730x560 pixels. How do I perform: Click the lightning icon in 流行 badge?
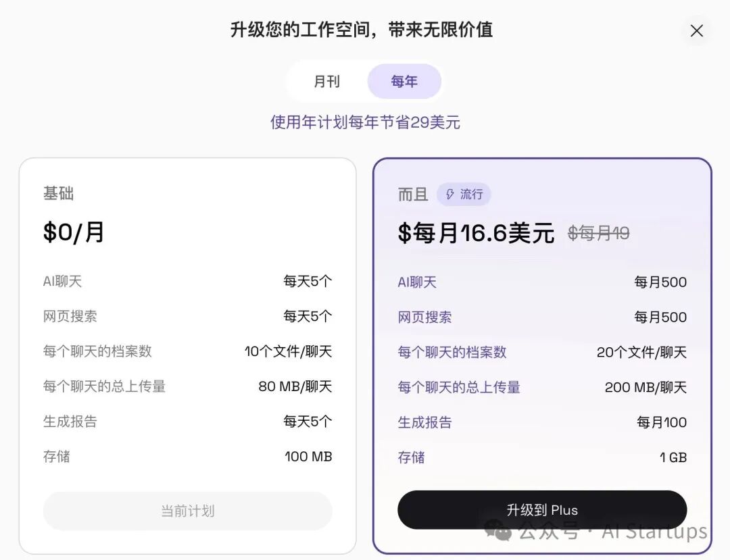point(449,194)
